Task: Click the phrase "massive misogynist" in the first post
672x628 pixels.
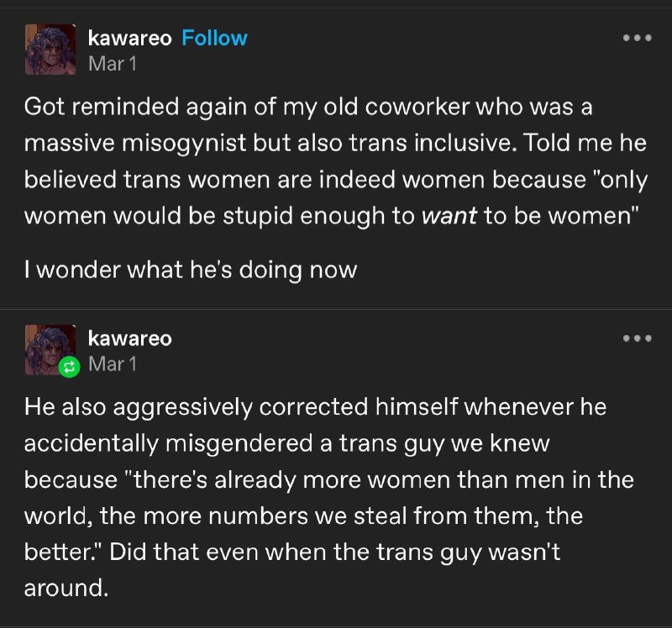Action: coord(135,143)
